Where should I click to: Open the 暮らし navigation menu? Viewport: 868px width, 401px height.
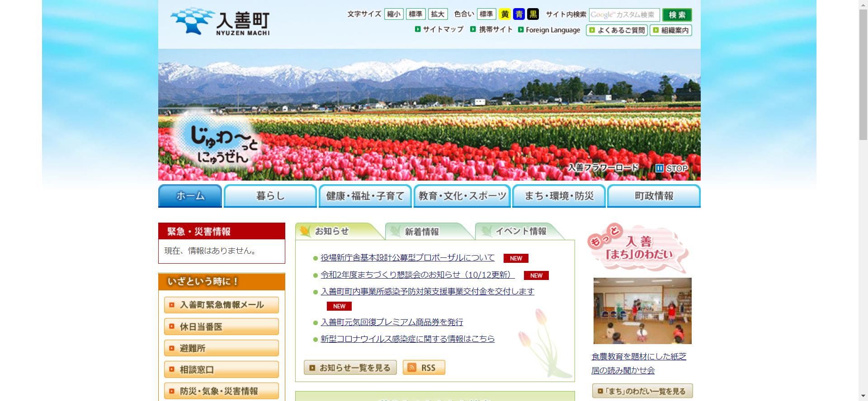[270, 196]
